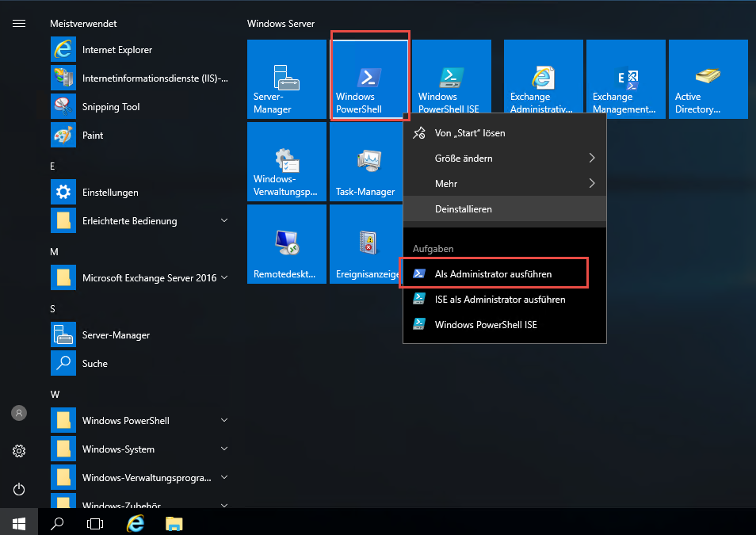Click 'Deinstallieren' in the context menu
This screenshot has width=756, height=535.
(464, 209)
